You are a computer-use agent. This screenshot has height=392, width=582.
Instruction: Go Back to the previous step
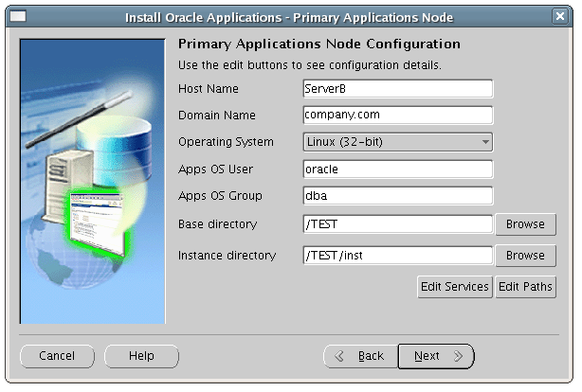tap(361, 356)
